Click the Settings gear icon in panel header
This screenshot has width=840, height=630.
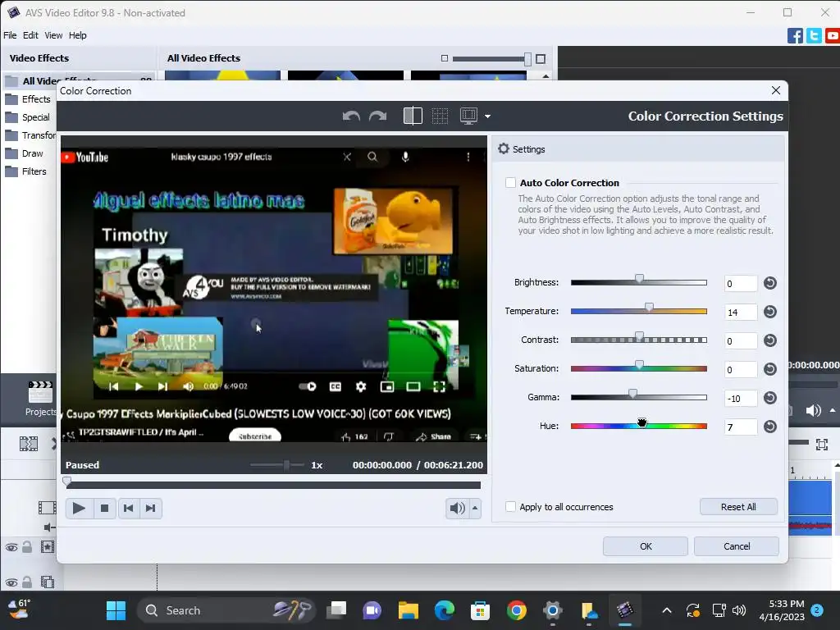[504, 149]
